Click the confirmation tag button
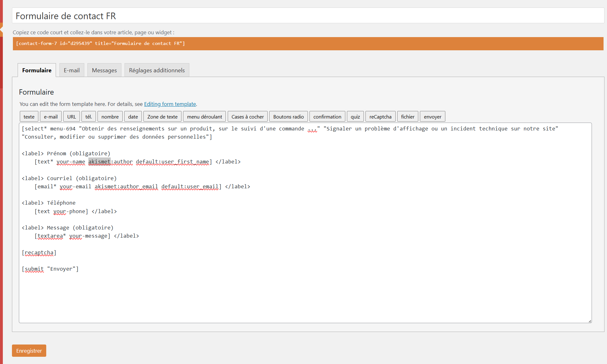This screenshot has width=607, height=364. click(327, 117)
